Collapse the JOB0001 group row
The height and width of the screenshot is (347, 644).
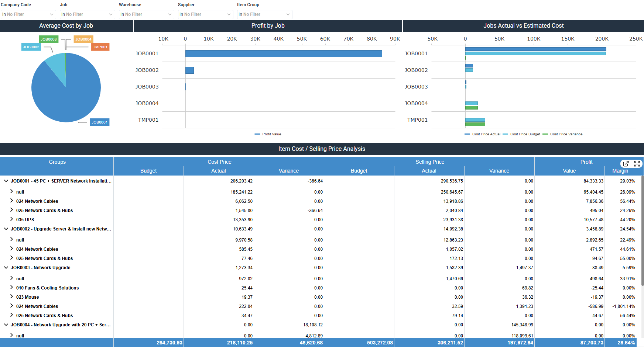click(x=6, y=181)
